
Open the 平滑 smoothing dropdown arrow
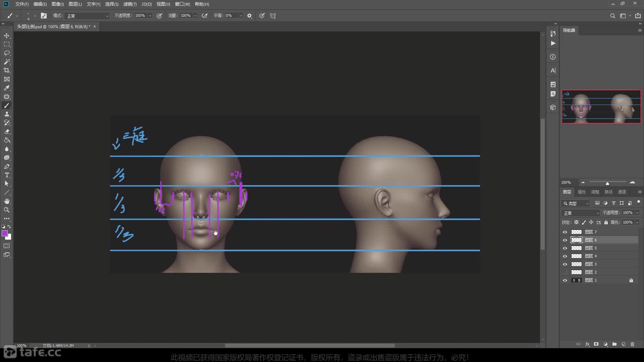[240, 16]
